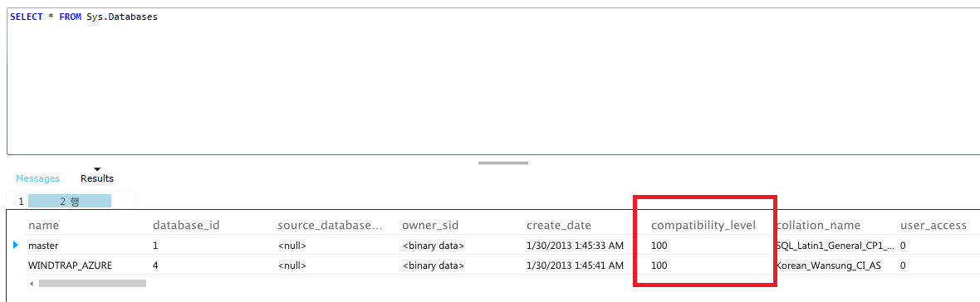Click database_id value 4 for WINDTRAP_AZURE
The width and height of the screenshot is (980, 302).
tap(155, 265)
